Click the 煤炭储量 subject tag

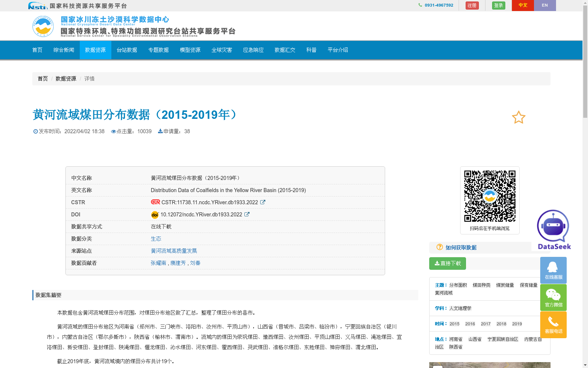coord(505,285)
